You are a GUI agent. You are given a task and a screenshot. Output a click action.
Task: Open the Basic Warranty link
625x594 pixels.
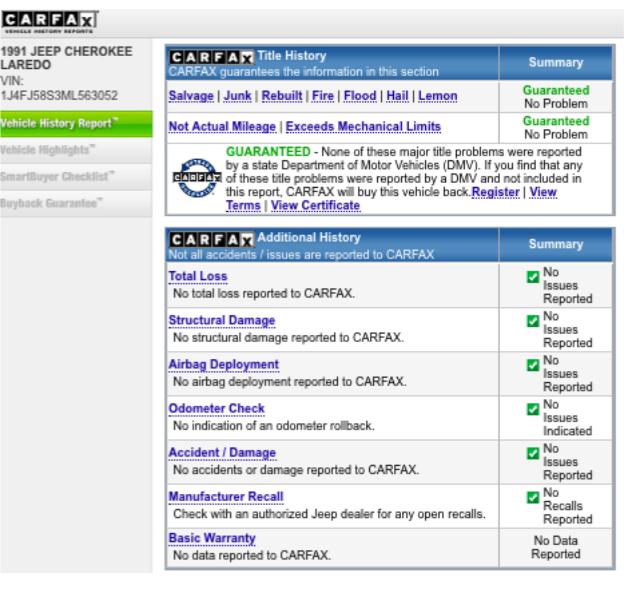[x=212, y=539]
